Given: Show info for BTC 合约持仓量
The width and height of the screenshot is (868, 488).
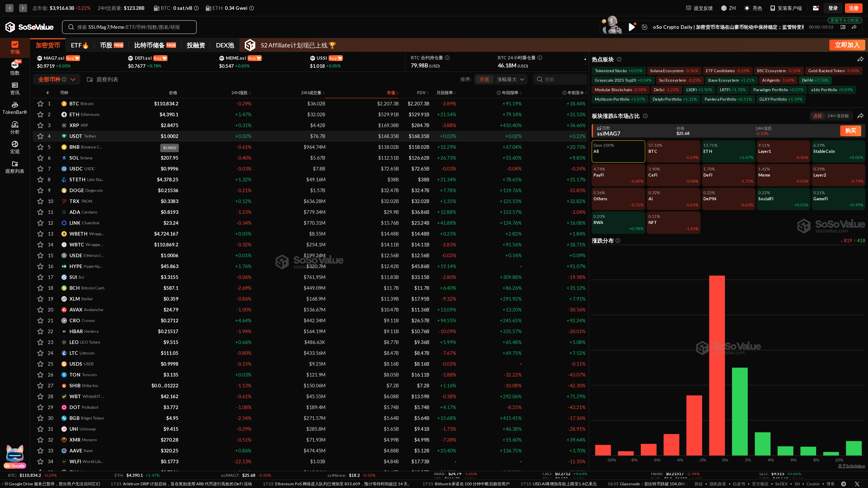Looking at the screenshot, I should point(447,58).
